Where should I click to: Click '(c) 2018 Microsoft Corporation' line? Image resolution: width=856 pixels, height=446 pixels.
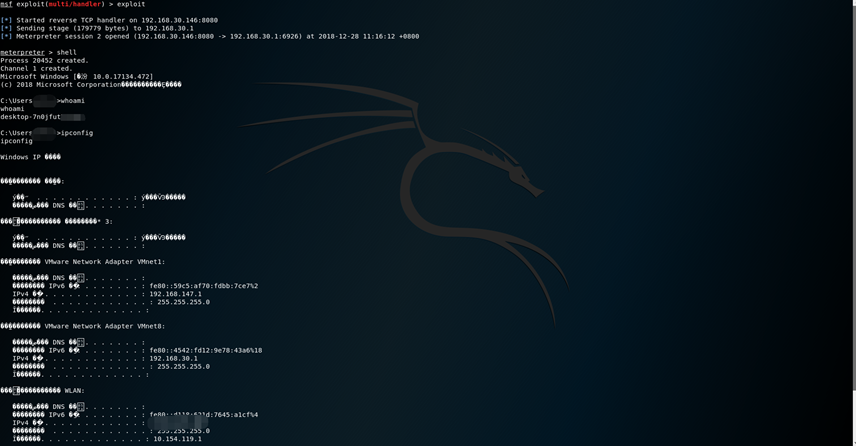pos(91,85)
